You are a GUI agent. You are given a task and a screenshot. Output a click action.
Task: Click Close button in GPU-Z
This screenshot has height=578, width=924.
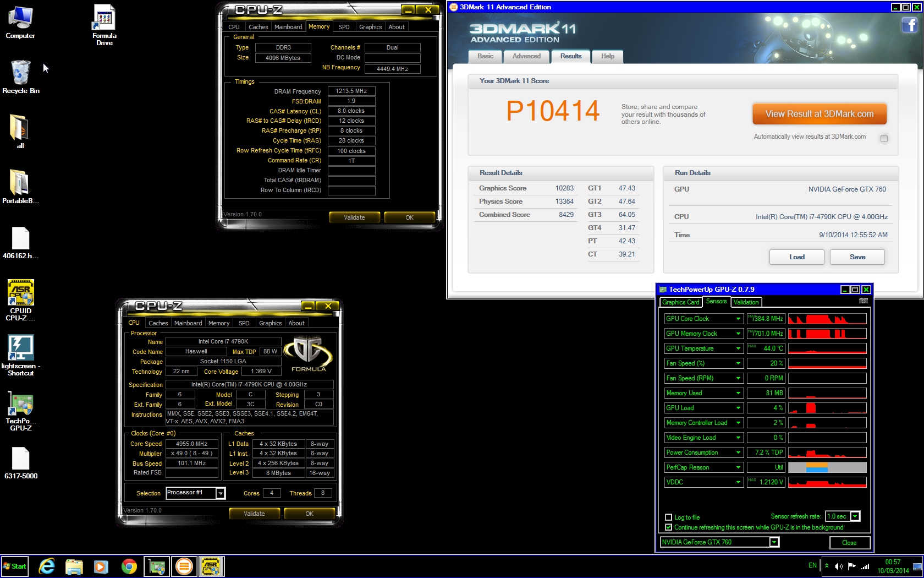coord(849,543)
